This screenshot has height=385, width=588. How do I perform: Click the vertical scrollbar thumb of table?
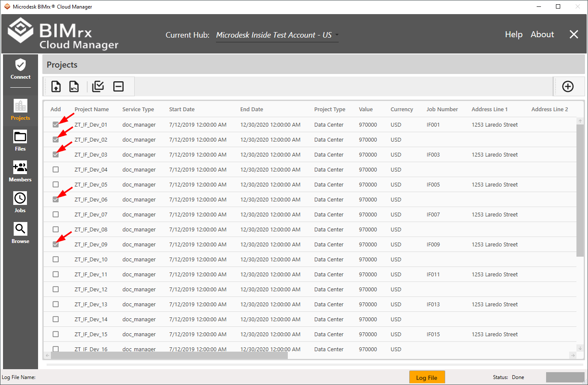pos(580,190)
